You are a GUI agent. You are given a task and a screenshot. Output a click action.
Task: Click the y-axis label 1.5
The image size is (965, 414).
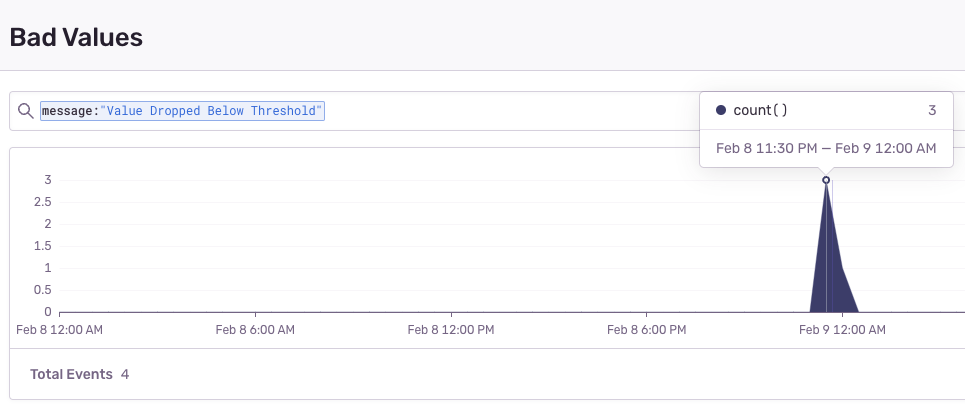click(x=43, y=246)
